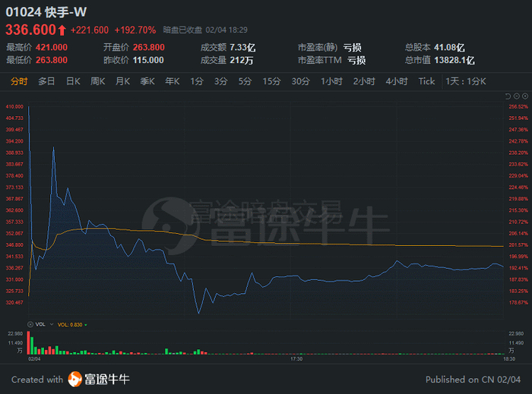The height and width of the screenshot is (394, 532).
Task: Click the 总股本 value 41.08亿
Action: pyautogui.click(x=450, y=47)
